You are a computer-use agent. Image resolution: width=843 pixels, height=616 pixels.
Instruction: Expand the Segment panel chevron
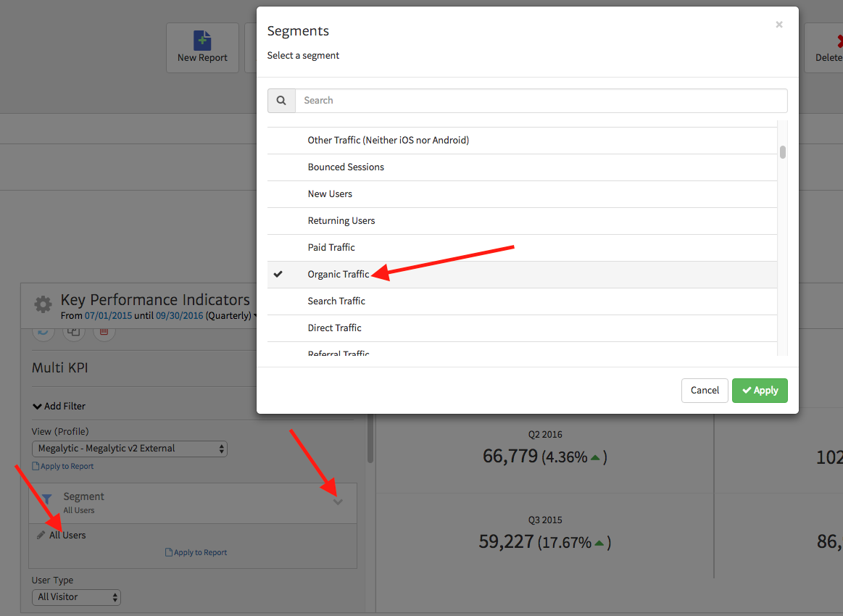pyautogui.click(x=338, y=502)
